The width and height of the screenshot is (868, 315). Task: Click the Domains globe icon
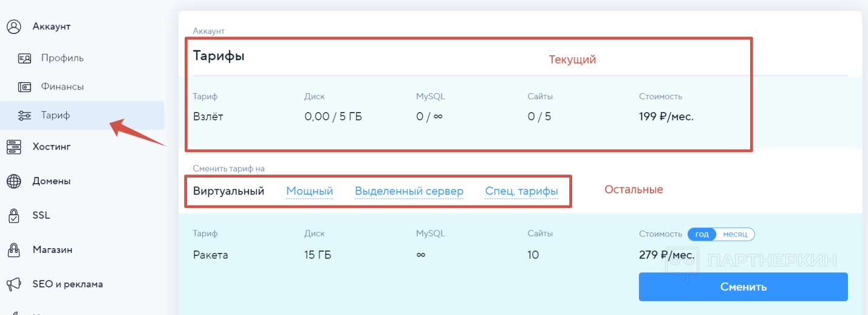click(x=14, y=181)
